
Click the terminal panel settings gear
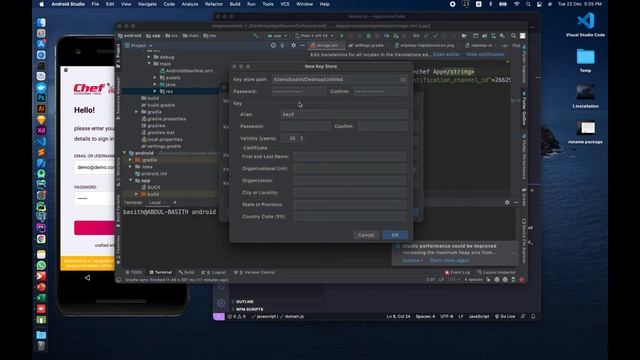(507, 202)
